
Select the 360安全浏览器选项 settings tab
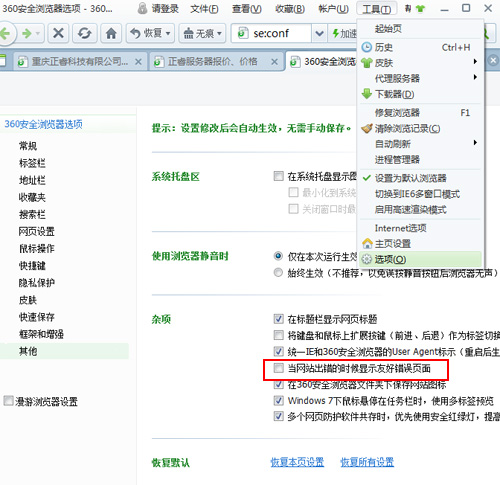tap(322, 61)
